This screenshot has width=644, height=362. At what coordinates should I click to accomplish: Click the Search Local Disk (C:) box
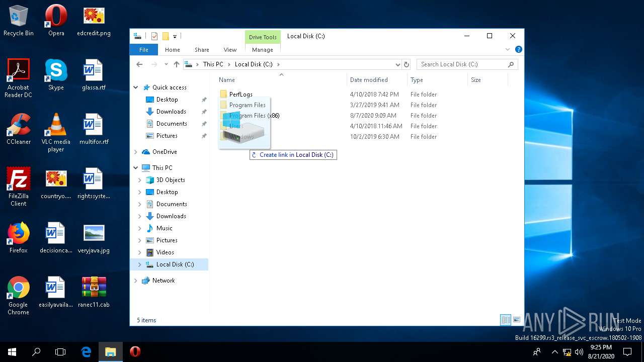click(467, 64)
